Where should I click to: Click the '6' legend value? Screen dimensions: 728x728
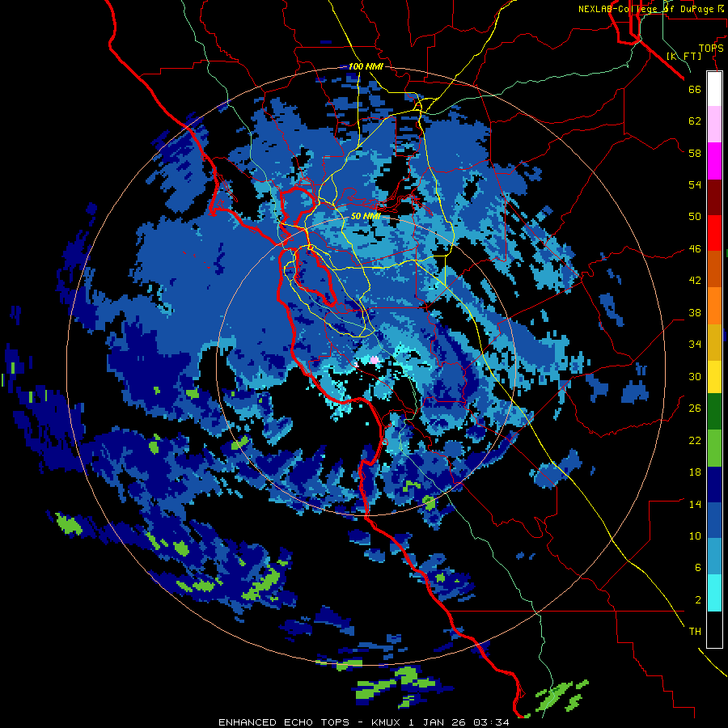(697, 568)
